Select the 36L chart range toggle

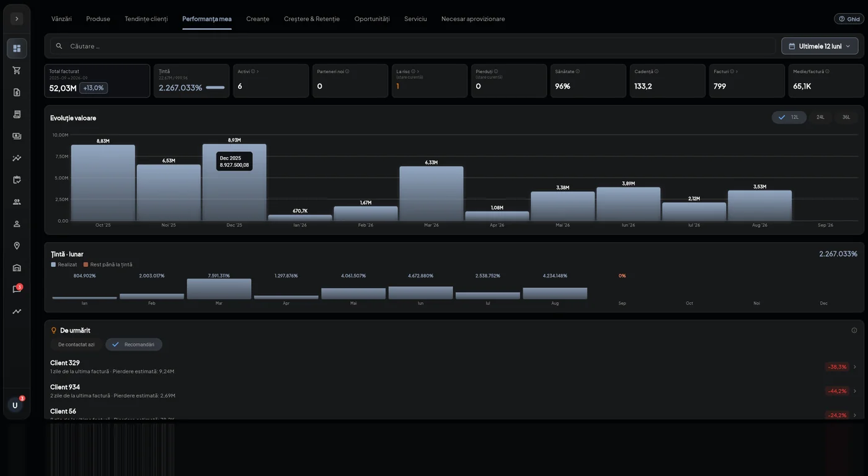(x=846, y=117)
